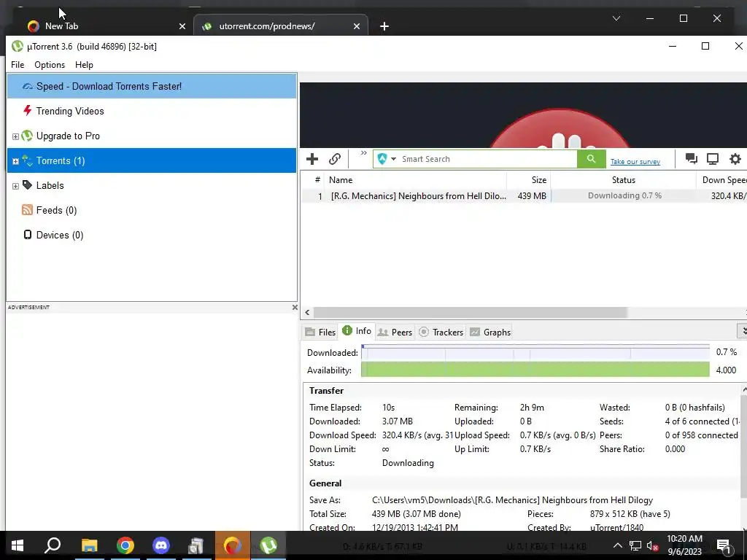Viewport: 747px width, 560px height.
Task: Sort by the Size column header
Action: coord(528,180)
